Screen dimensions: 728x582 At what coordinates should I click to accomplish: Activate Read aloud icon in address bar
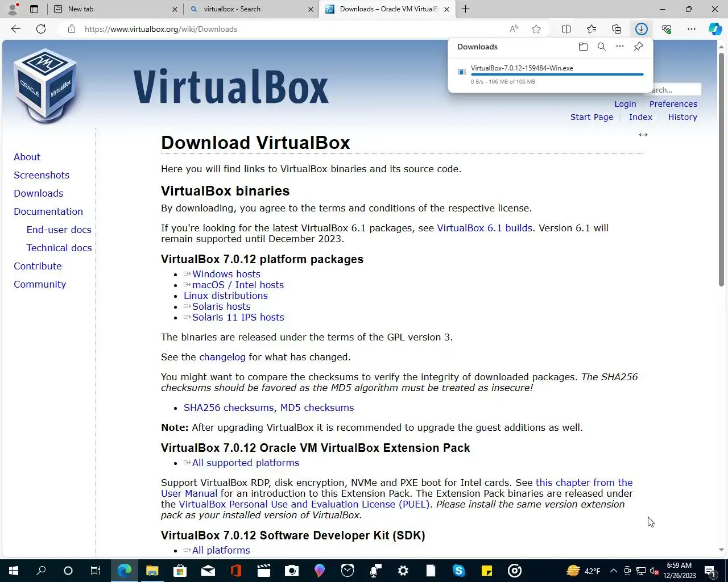coord(514,29)
